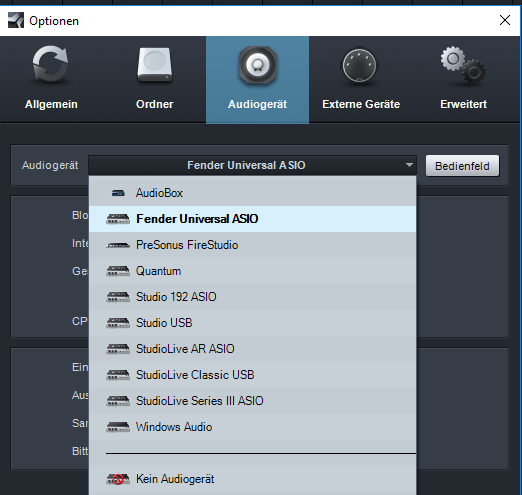Select StudioLive AR ASIO option

pyautogui.click(x=252, y=349)
